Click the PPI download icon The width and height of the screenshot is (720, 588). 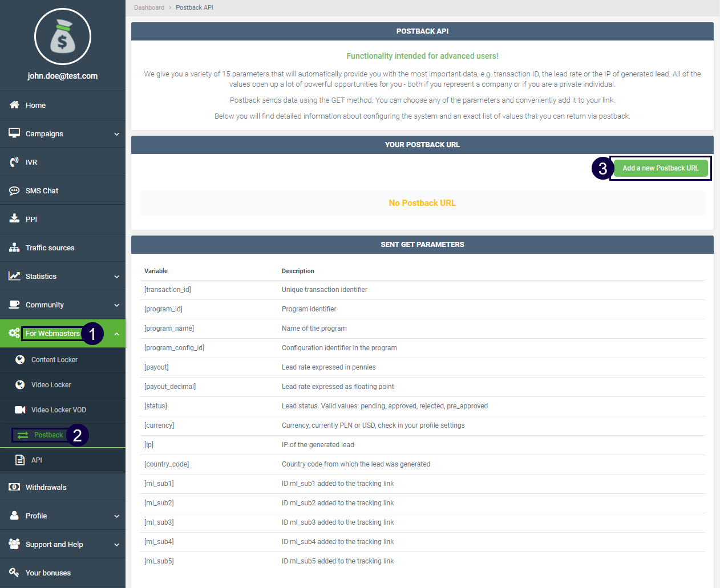pos(14,219)
